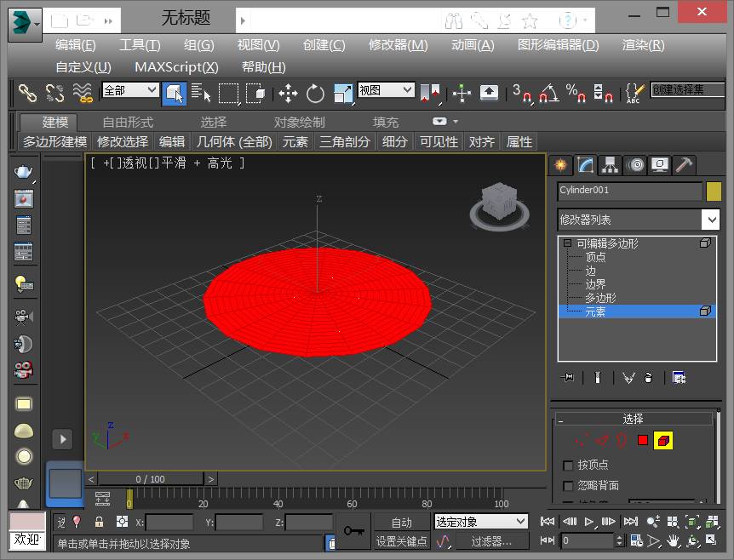Click the Select Object arrow tool
This screenshot has height=560, width=734.
coord(175,93)
